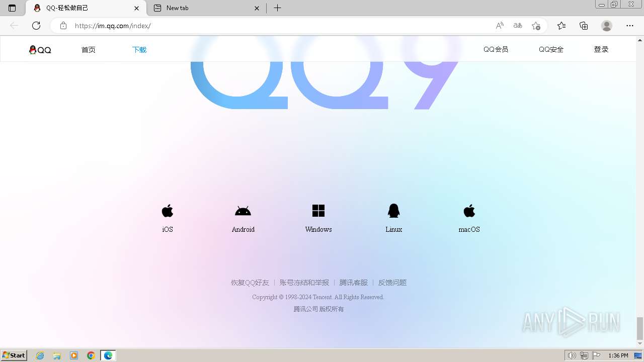Open the Favorites list icon

pyautogui.click(x=561, y=26)
